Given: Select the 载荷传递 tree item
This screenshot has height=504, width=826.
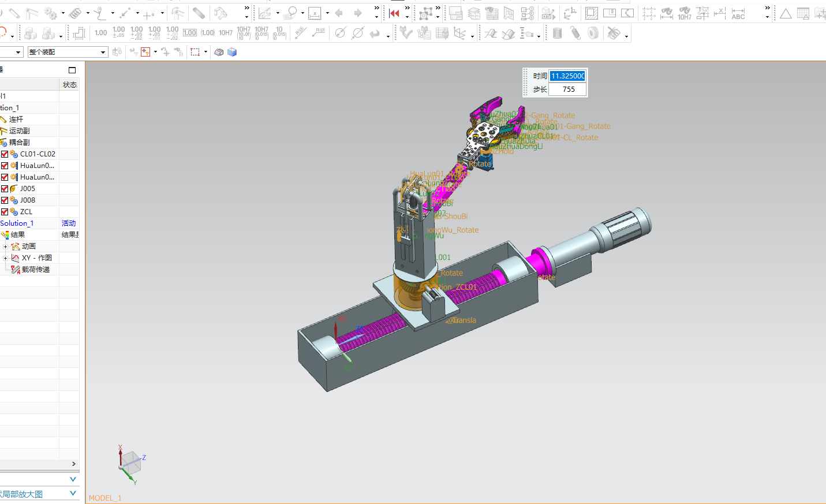Looking at the screenshot, I should [36, 270].
